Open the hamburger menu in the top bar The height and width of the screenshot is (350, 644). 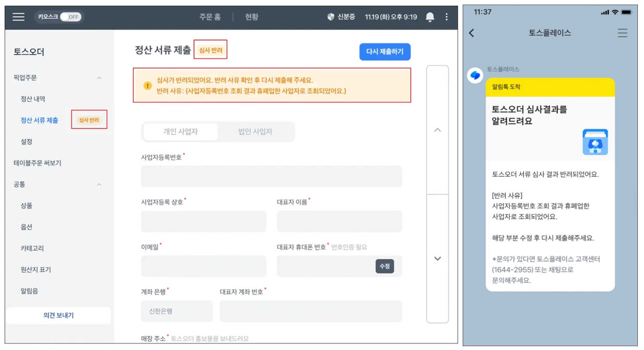pyautogui.click(x=18, y=17)
